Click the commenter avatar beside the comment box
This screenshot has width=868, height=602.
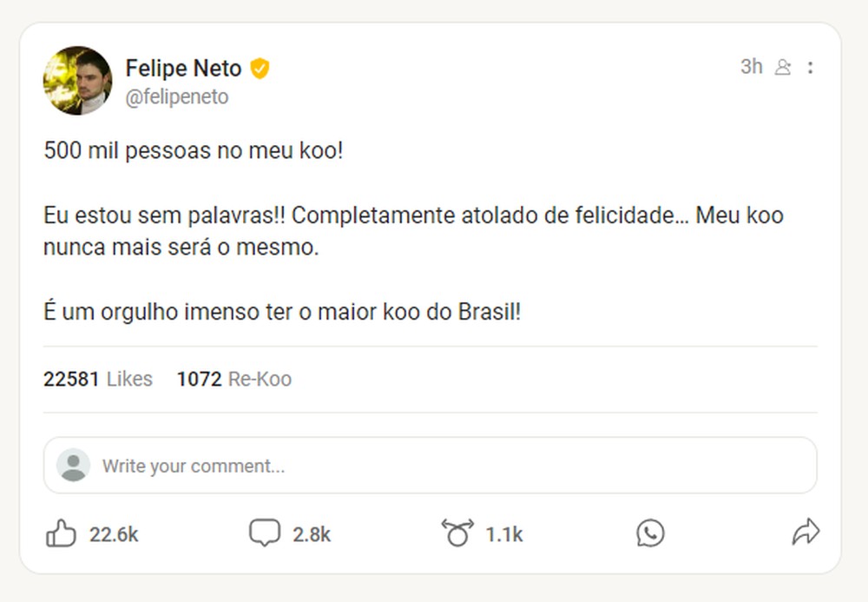point(75,466)
